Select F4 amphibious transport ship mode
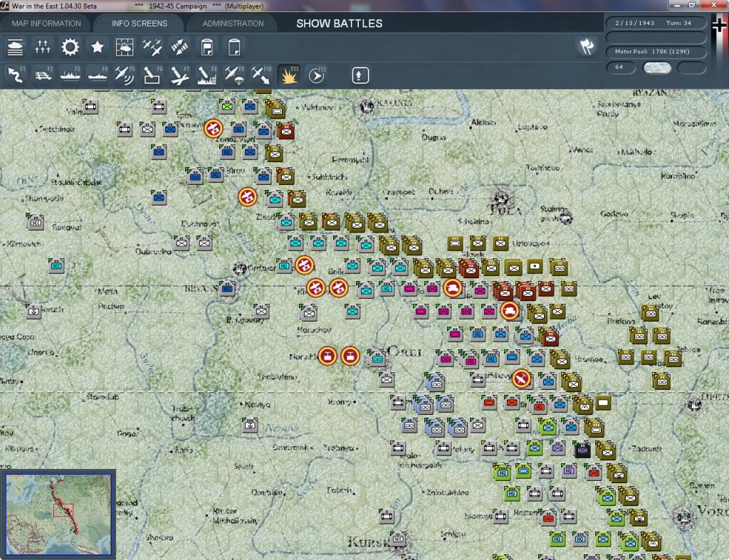The height and width of the screenshot is (560, 729). pyautogui.click(x=98, y=75)
